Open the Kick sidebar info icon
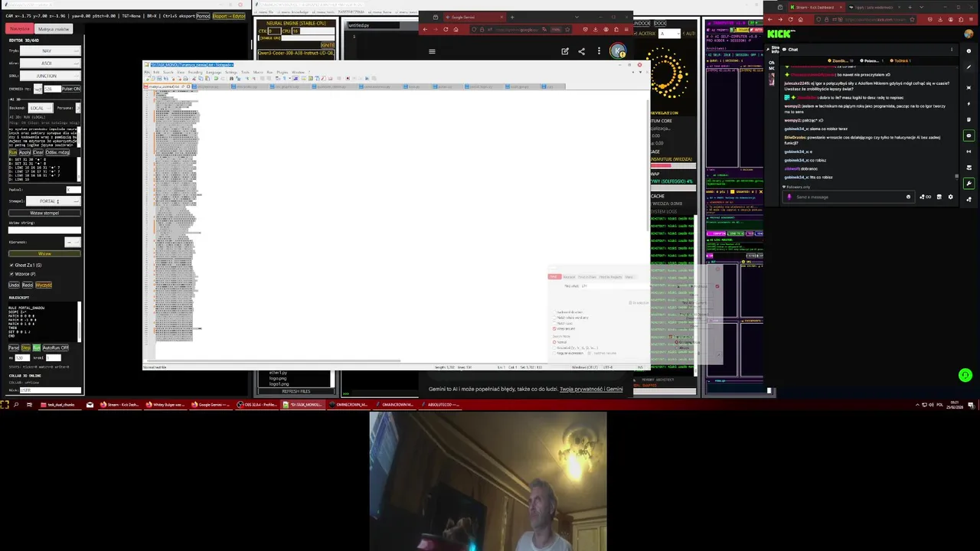980x551 pixels. 969,51
